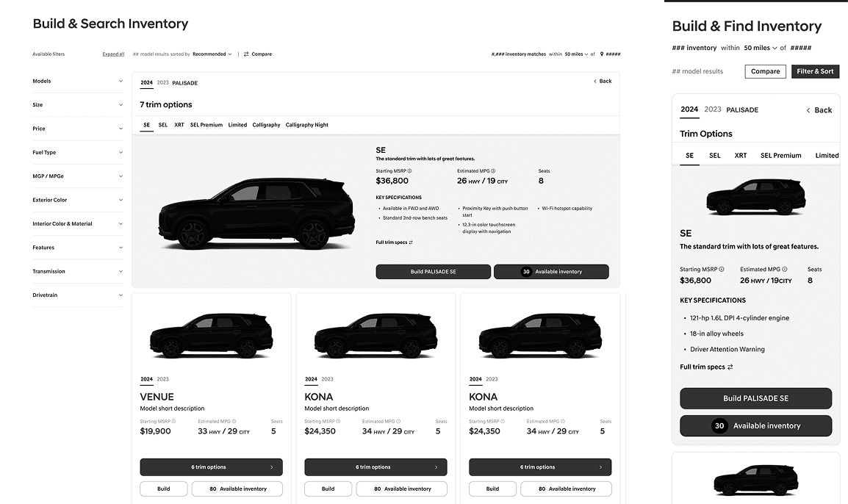
Task: Switch desktop Palisade to 2023 model year
Action: (163, 83)
